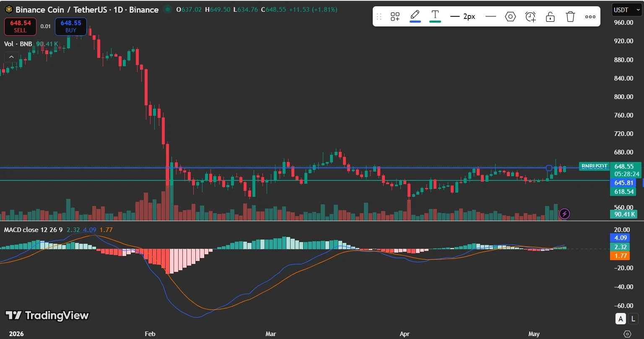The image size is (644, 339).
Task: Click the Vol · BNB indicator label
Action: [x=18, y=44]
